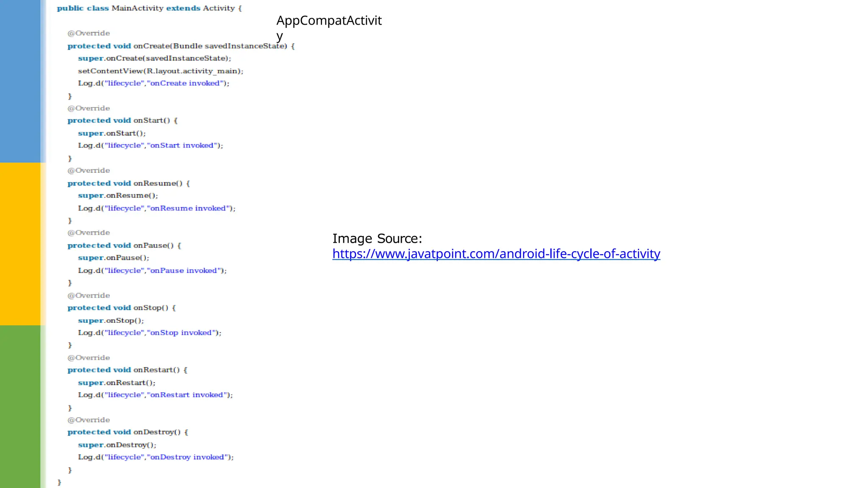Screen dimensions: 868x488
Task: Click 'super.onCreate(savedInstanceState);' line
Action: click(155, 58)
